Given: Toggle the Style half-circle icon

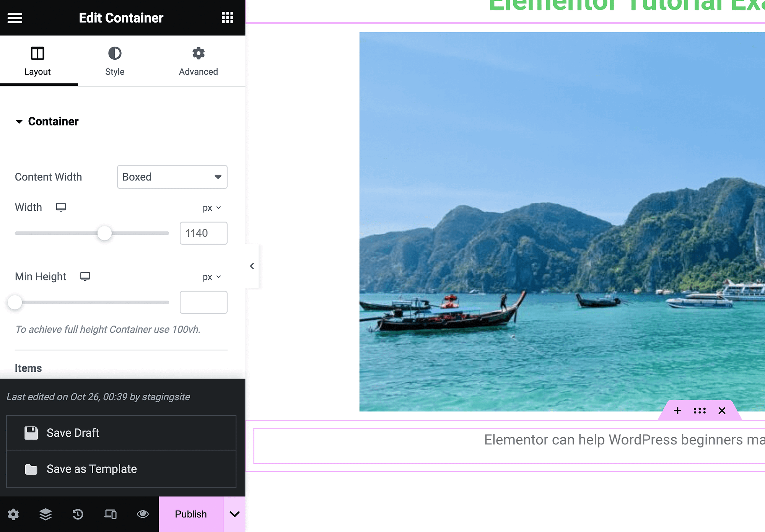Looking at the screenshot, I should [x=114, y=54].
